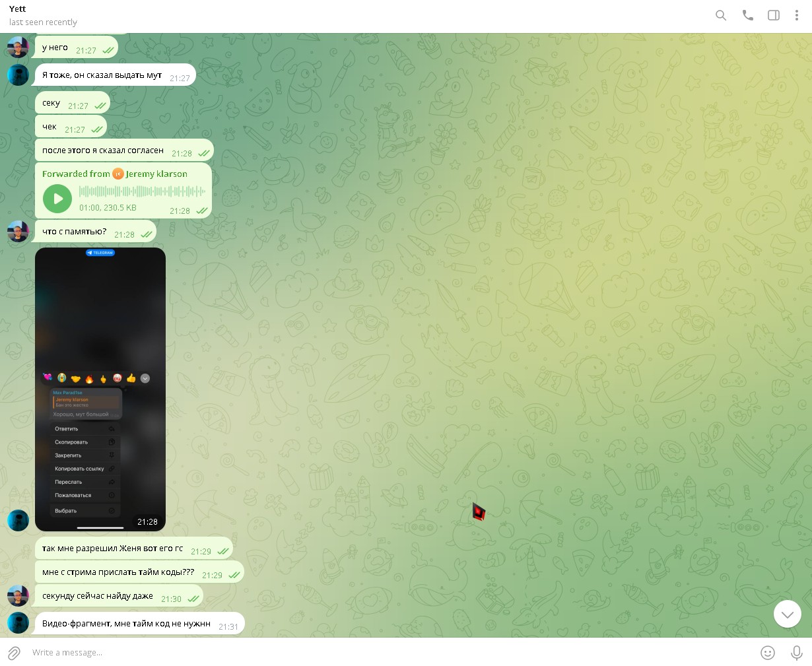The image size is (812, 666).
Task: Open the Jeremy klarson forwarded-from link
Action: pos(156,174)
